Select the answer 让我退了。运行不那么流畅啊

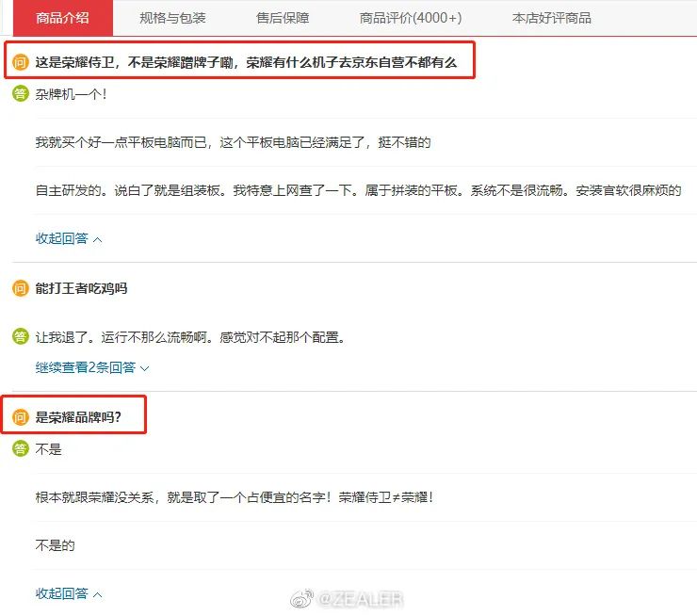point(190,337)
